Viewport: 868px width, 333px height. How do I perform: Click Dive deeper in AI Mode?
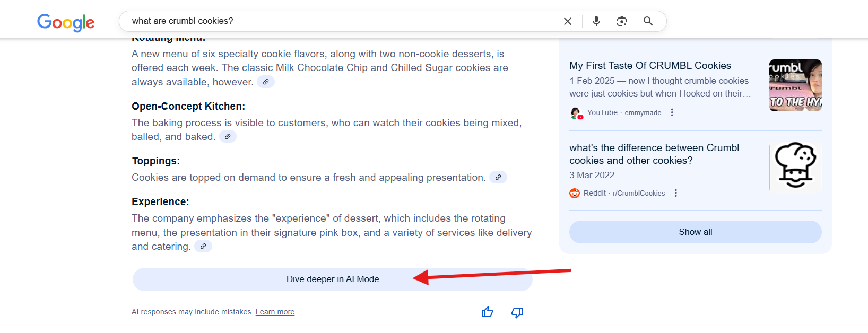tap(332, 279)
